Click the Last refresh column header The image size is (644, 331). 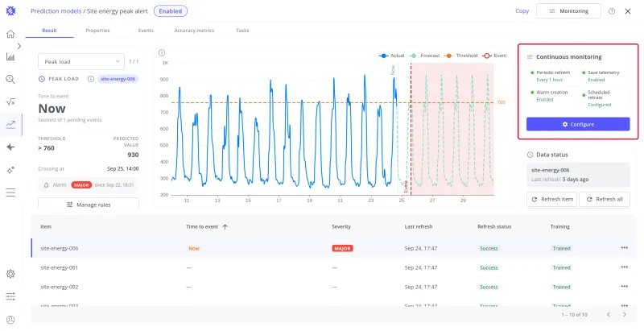pos(419,226)
